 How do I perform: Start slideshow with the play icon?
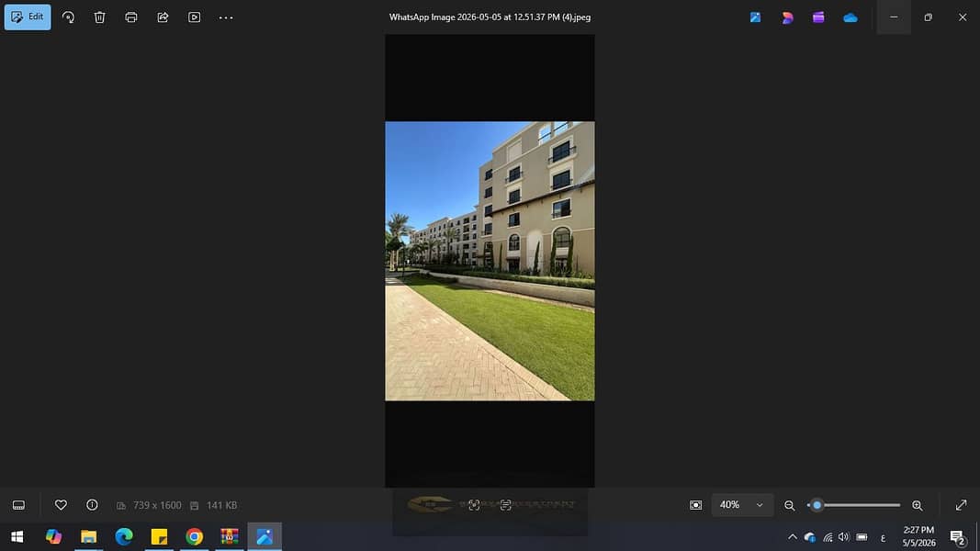click(195, 17)
